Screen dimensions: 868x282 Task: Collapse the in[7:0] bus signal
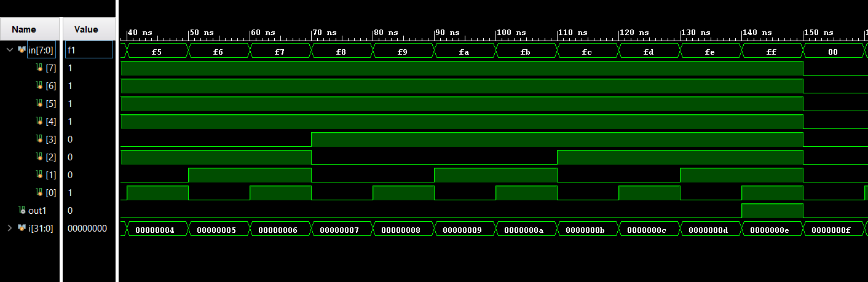(10, 50)
